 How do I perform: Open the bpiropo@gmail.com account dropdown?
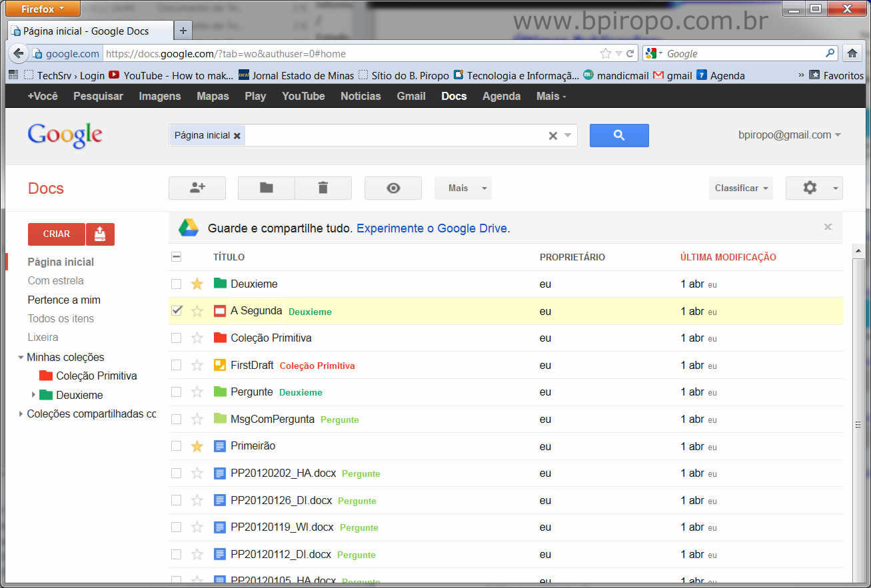click(x=789, y=135)
